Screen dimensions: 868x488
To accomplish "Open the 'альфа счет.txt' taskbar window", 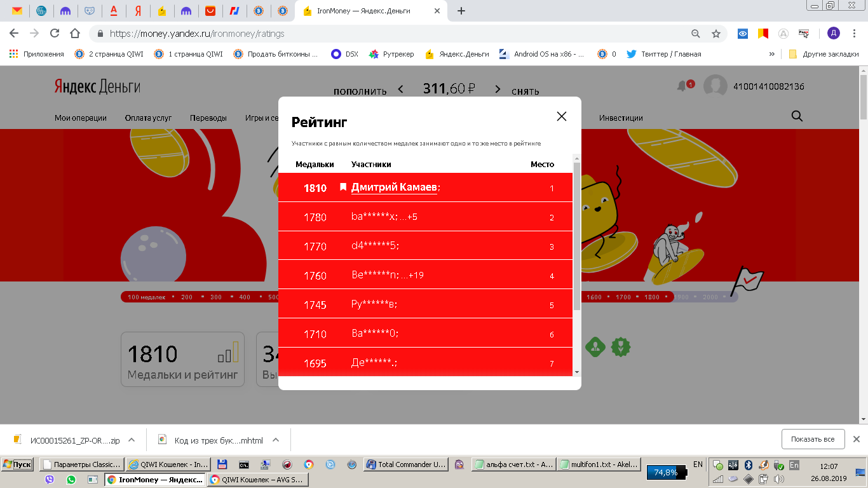I will 514,464.
